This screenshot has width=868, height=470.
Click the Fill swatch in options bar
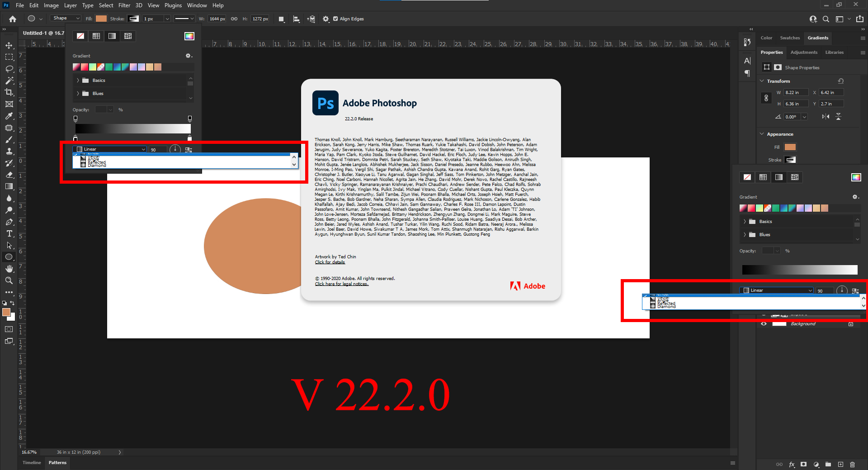[101, 19]
